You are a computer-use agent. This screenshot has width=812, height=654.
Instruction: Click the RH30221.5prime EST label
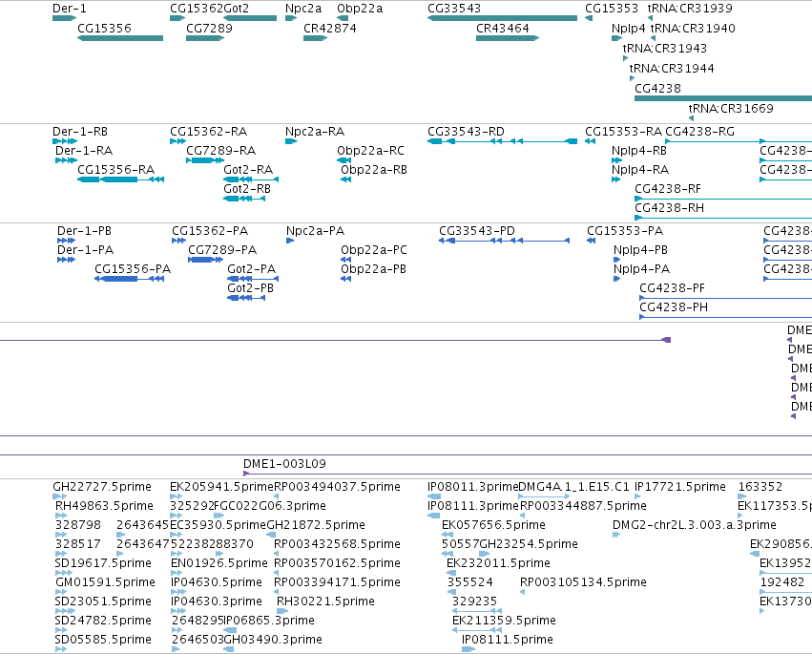pos(325,601)
